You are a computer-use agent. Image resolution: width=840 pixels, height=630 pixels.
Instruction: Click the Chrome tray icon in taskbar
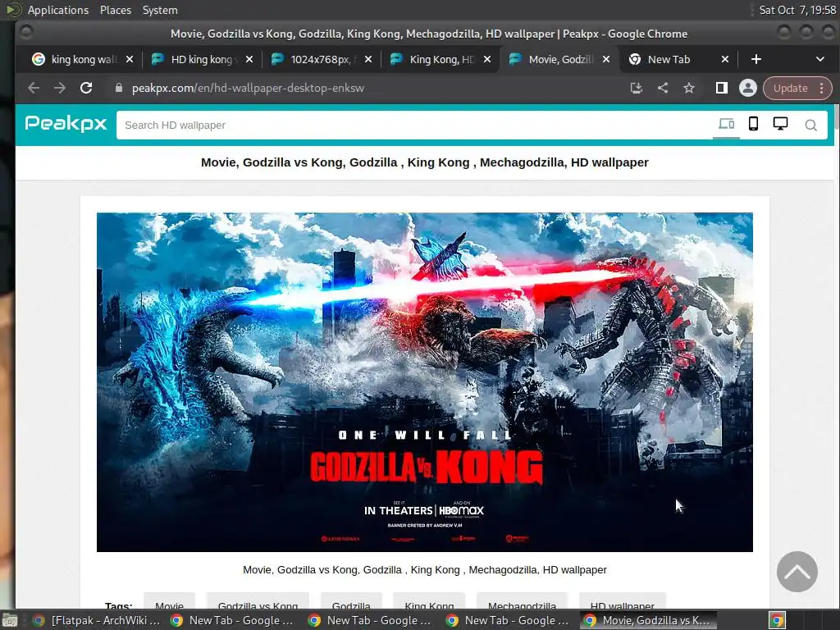[x=777, y=620]
